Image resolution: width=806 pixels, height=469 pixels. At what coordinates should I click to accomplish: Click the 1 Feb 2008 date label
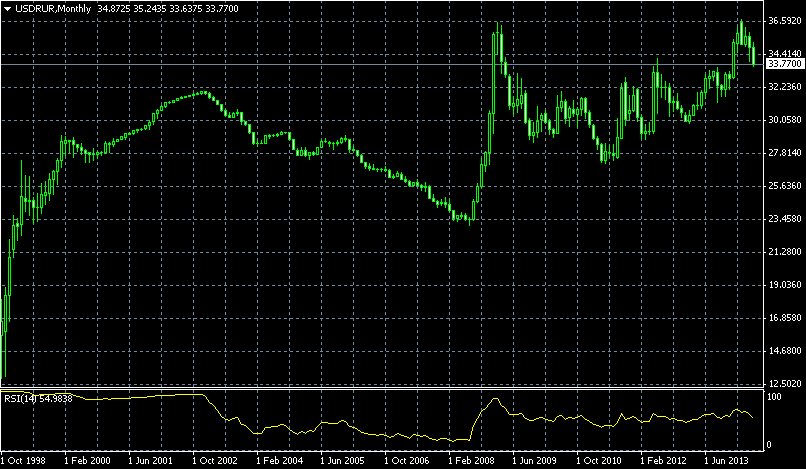(x=472, y=459)
